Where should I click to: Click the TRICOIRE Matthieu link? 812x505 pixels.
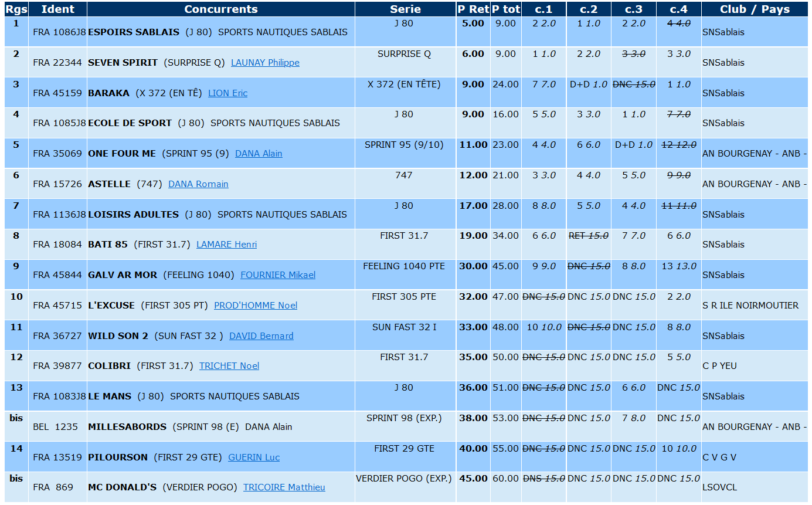(284, 487)
